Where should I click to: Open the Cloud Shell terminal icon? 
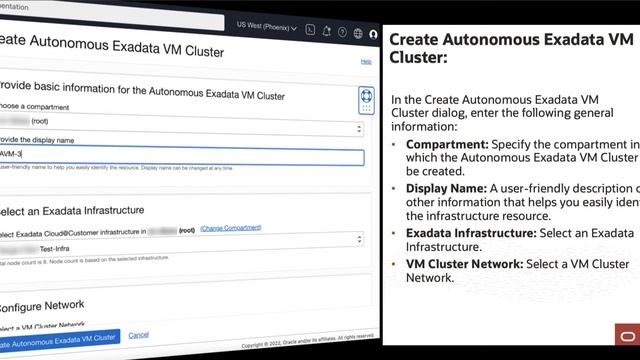(310, 30)
